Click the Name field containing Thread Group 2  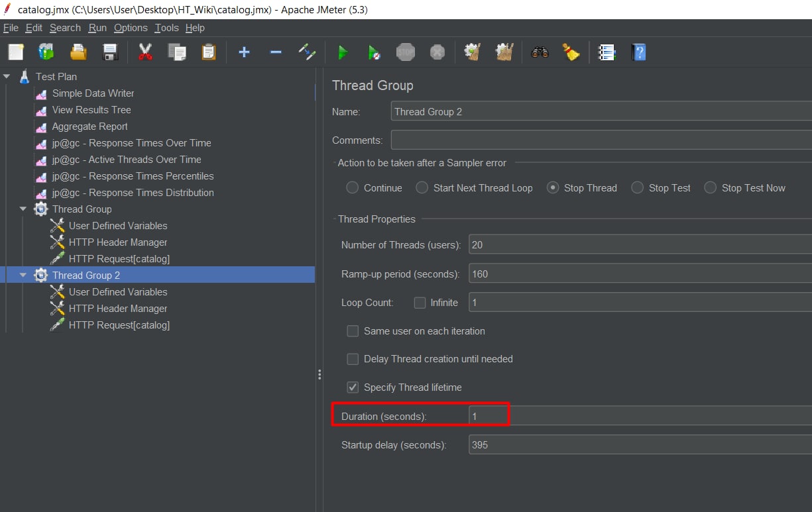[x=601, y=112]
